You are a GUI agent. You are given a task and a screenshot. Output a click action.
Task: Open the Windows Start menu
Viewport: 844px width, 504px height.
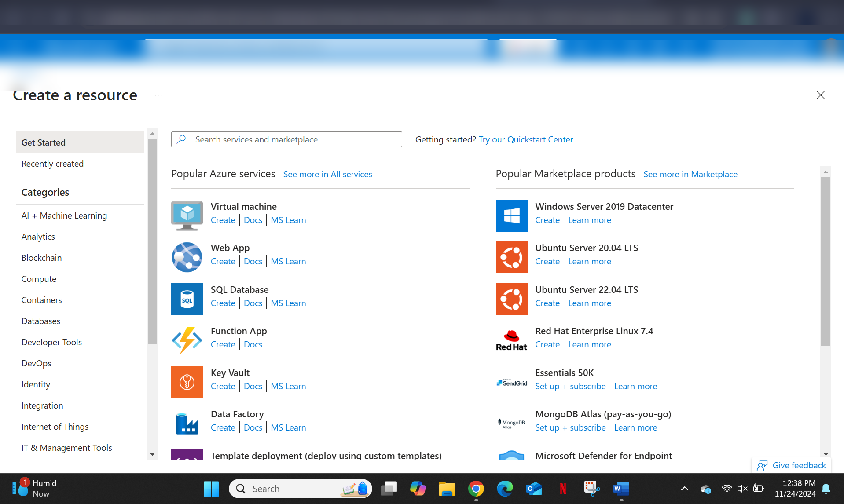click(x=211, y=489)
